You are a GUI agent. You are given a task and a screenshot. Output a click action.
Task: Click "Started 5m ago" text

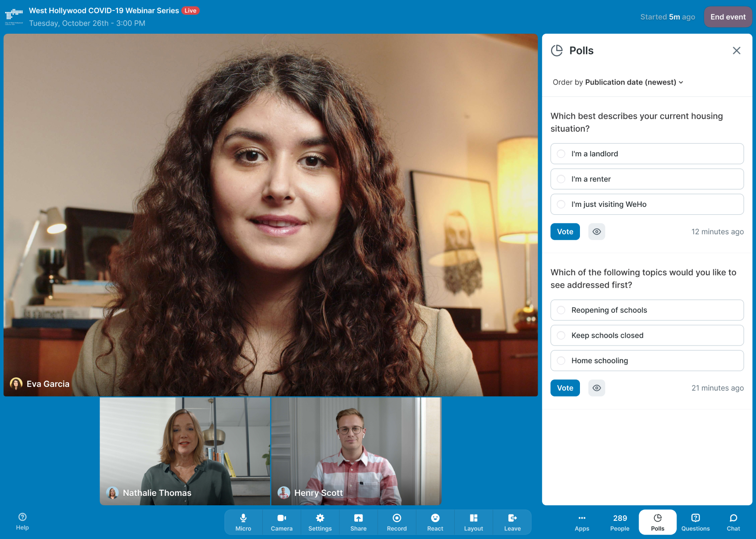coord(668,17)
